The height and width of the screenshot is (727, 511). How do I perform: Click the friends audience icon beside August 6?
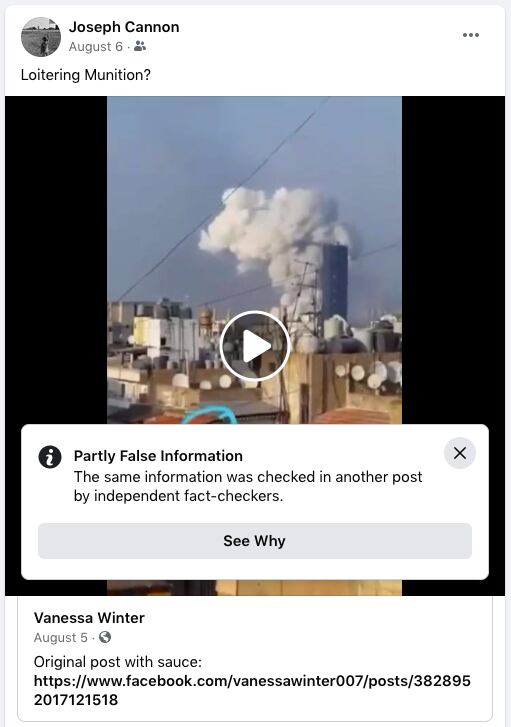(x=140, y=46)
